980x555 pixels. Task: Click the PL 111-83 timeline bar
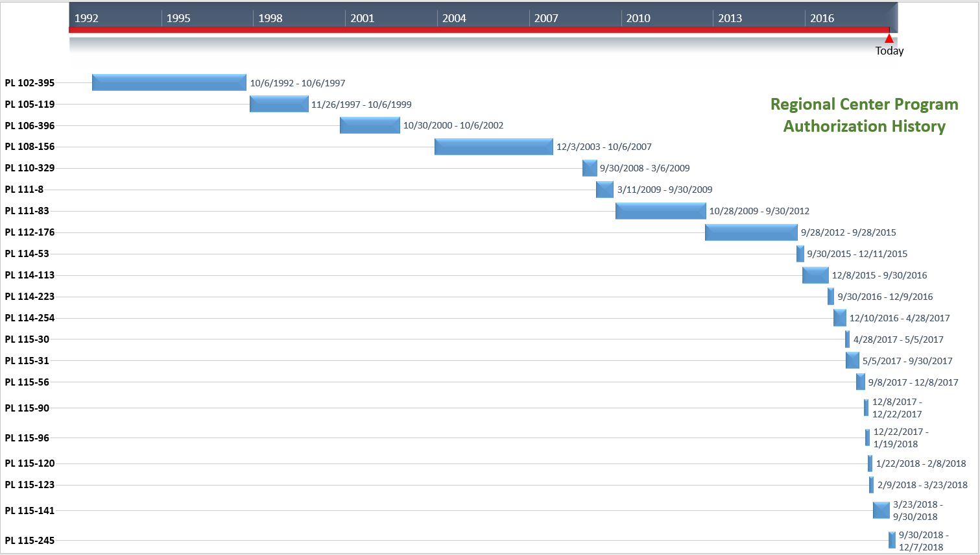660,211
